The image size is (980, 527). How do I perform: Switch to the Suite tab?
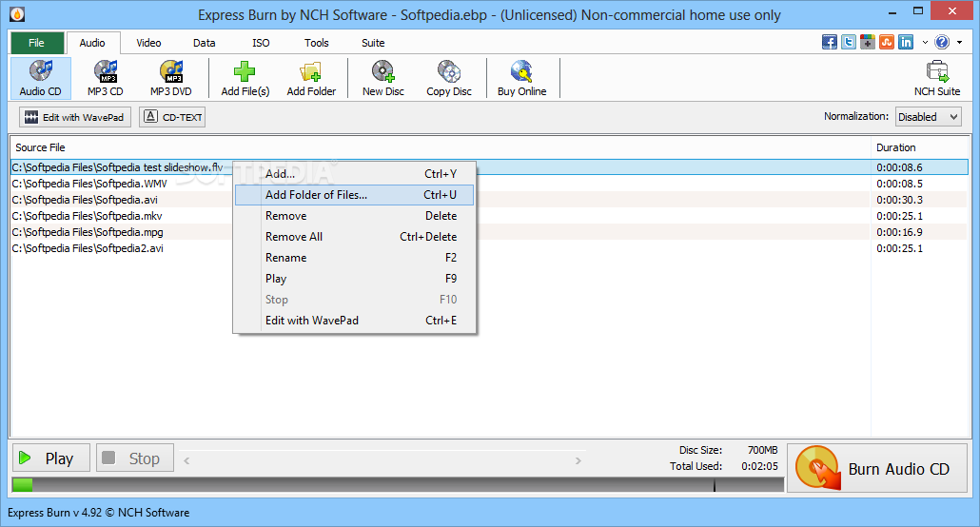point(373,43)
